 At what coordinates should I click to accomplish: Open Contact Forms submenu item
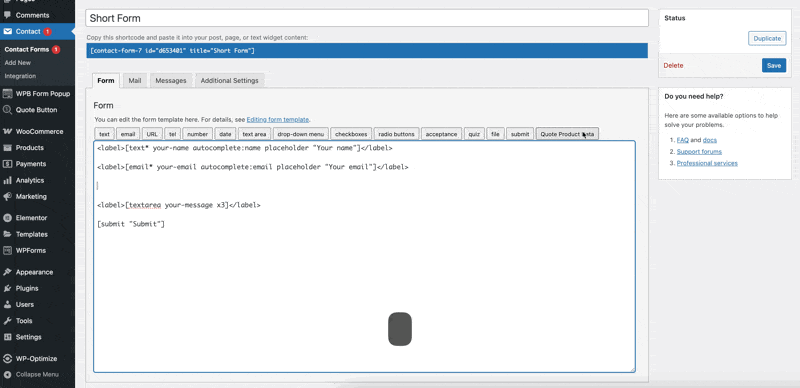[27, 50]
